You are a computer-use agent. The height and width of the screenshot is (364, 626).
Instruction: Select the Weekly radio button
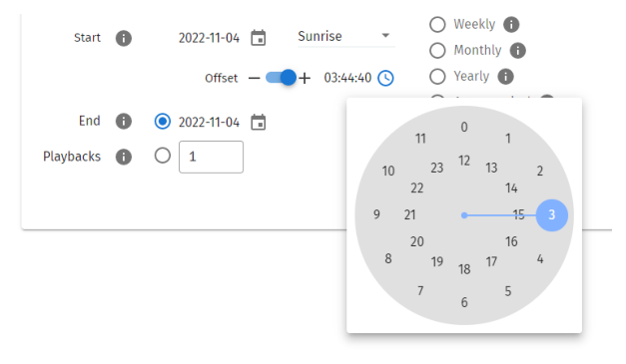(x=437, y=24)
